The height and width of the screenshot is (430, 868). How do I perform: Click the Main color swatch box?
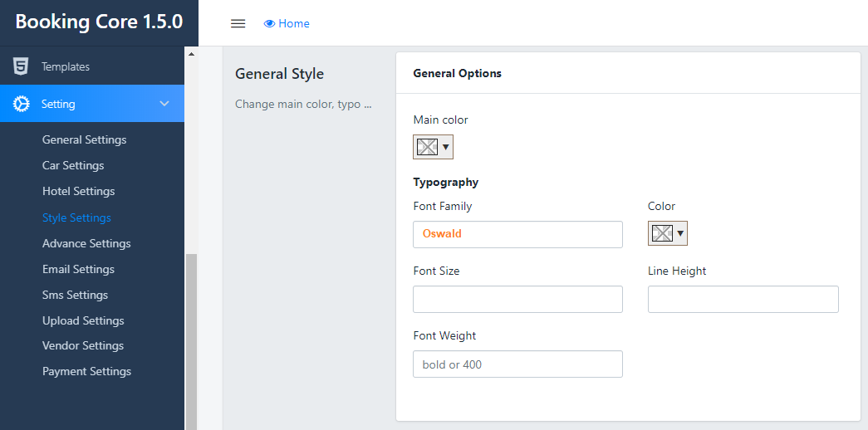click(427, 147)
